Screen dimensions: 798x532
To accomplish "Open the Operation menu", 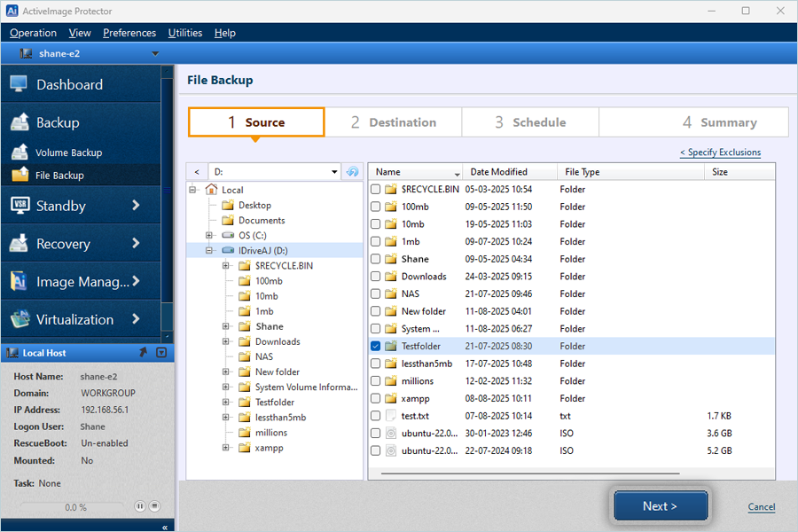I will coord(33,33).
